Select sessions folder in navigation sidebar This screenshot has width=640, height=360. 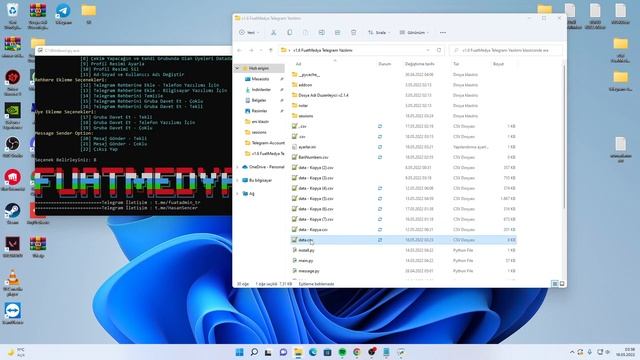tap(259, 132)
